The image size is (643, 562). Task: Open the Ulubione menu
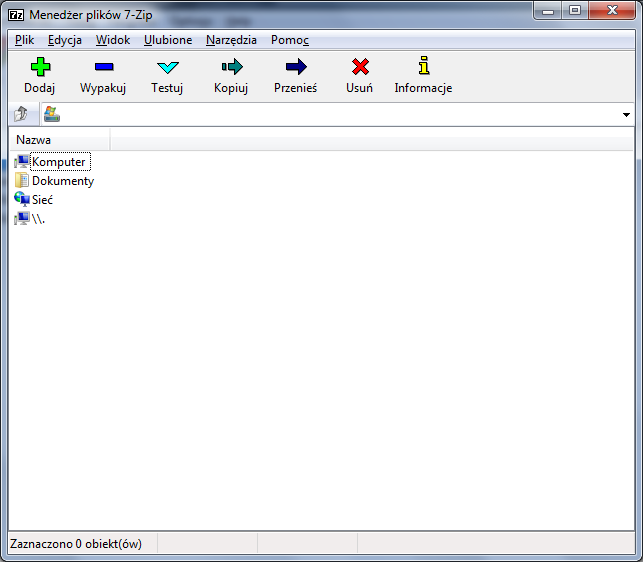[x=168, y=40]
